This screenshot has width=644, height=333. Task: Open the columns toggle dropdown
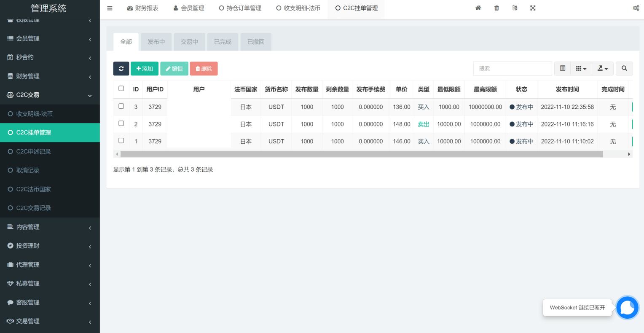pos(581,68)
